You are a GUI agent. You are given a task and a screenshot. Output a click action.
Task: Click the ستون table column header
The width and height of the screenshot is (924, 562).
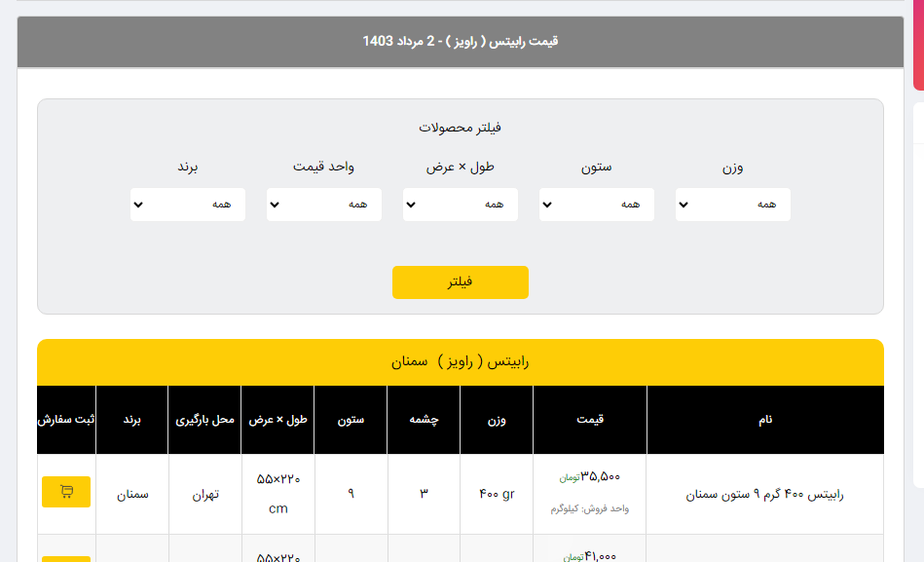click(351, 420)
